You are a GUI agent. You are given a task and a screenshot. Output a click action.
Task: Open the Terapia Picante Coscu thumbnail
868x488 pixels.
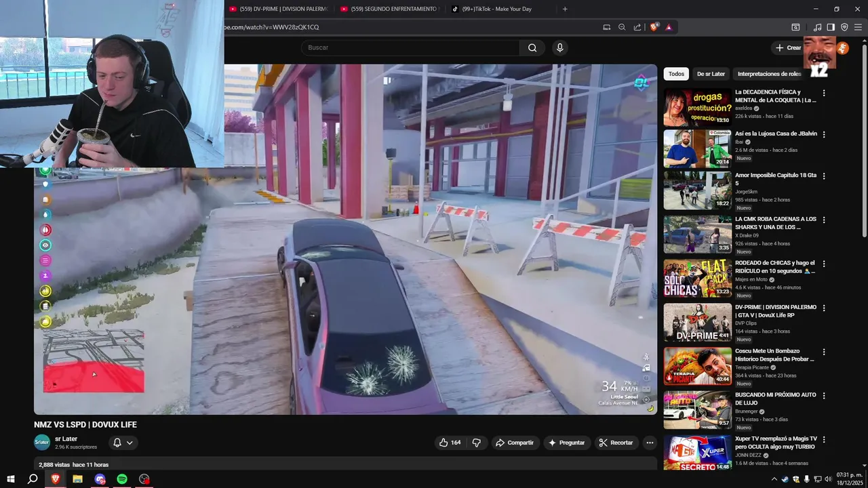click(697, 366)
